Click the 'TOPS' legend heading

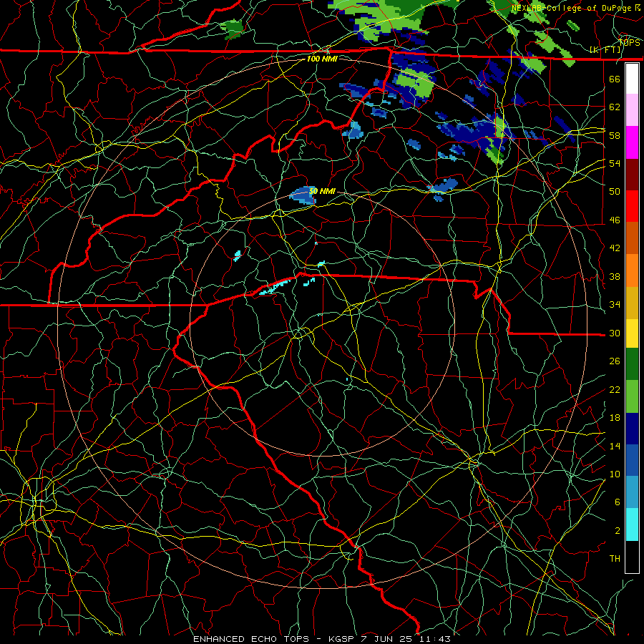click(x=629, y=43)
